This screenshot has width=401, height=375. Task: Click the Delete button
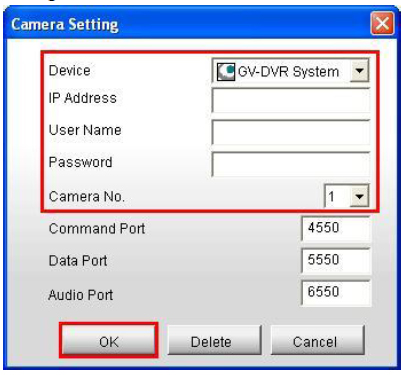point(214,340)
